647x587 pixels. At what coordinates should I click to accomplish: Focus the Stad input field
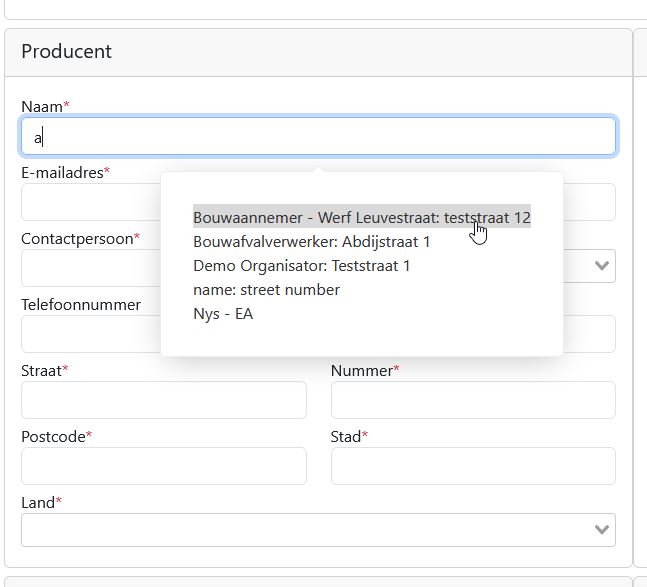click(x=472, y=466)
